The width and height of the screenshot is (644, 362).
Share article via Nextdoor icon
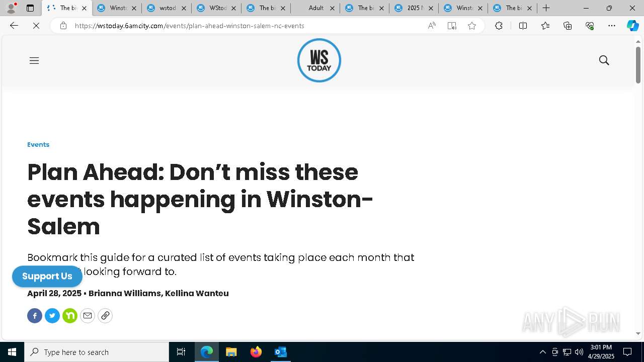point(70,316)
